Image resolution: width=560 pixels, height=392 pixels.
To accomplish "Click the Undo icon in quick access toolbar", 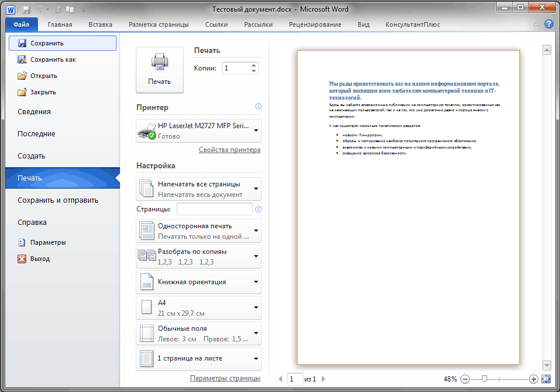I will pyautogui.click(x=39, y=10).
